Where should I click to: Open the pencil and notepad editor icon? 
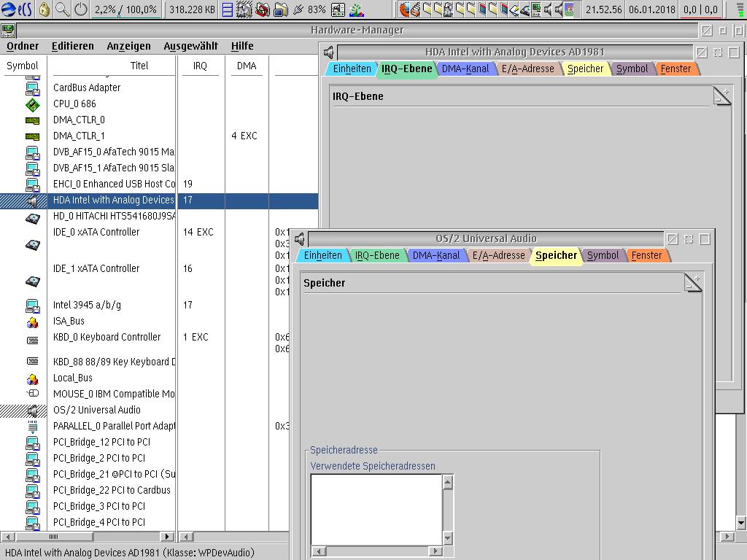[514, 9]
